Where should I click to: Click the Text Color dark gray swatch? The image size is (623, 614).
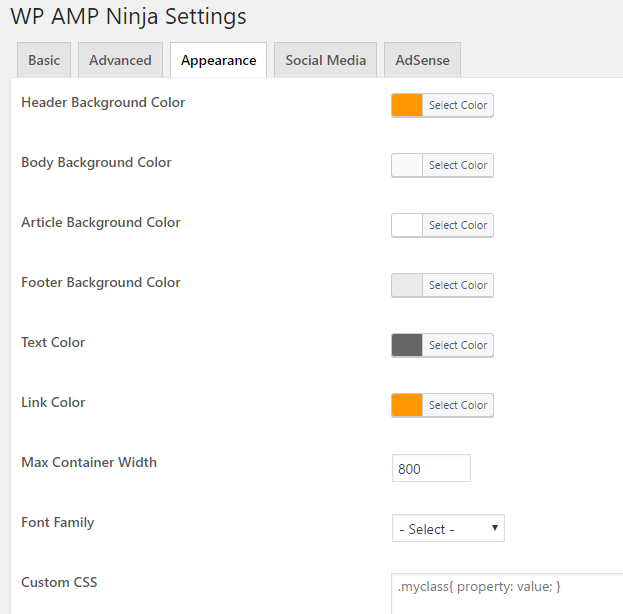point(407,345)
